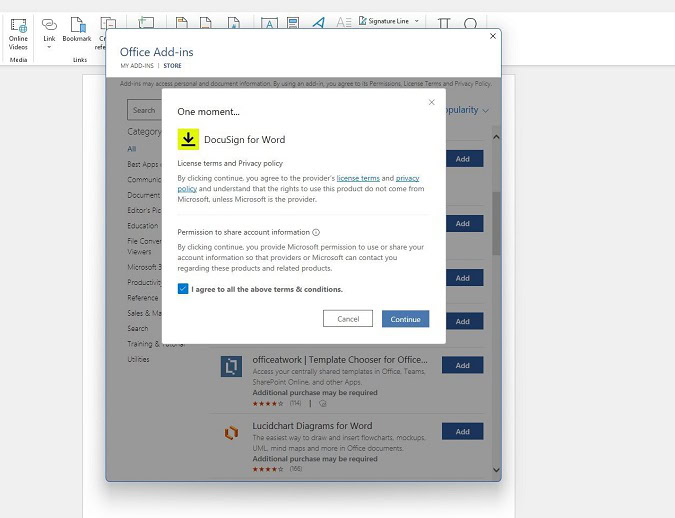This screenshot has height=518, width=675.
Task: Click the DocuSign for Word download icon
Action: tap(188, 139)
